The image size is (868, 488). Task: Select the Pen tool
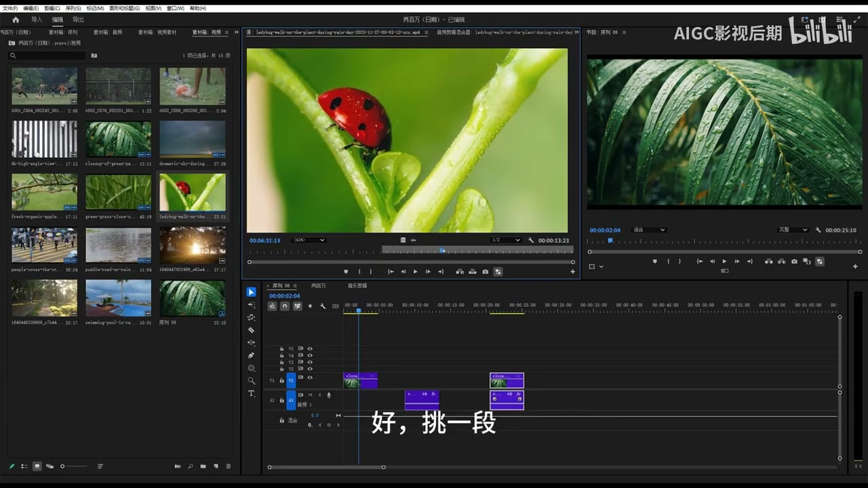click(x=251, y=355)
